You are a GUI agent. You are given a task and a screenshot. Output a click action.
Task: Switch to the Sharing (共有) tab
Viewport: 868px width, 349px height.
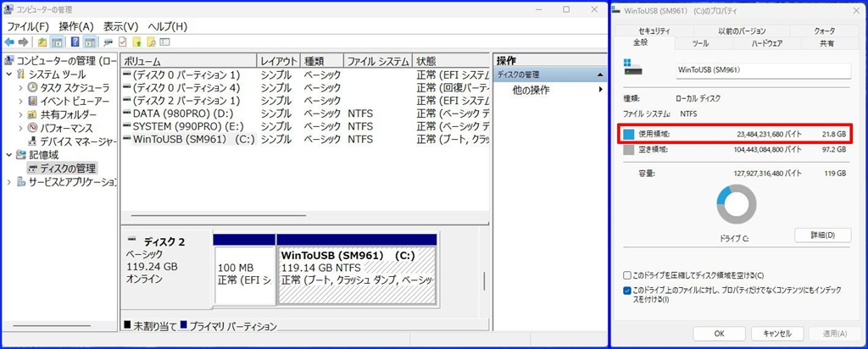(827, 43)
